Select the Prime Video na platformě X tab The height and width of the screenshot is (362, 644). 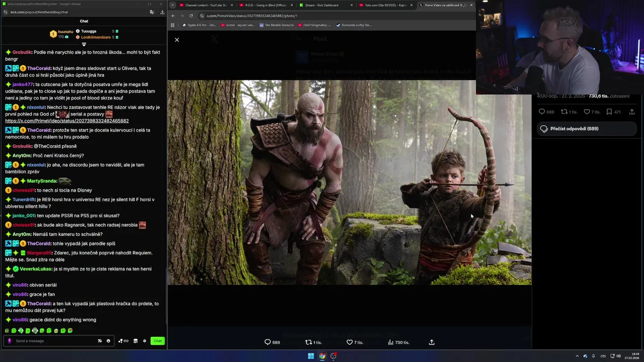click(446, 5)
